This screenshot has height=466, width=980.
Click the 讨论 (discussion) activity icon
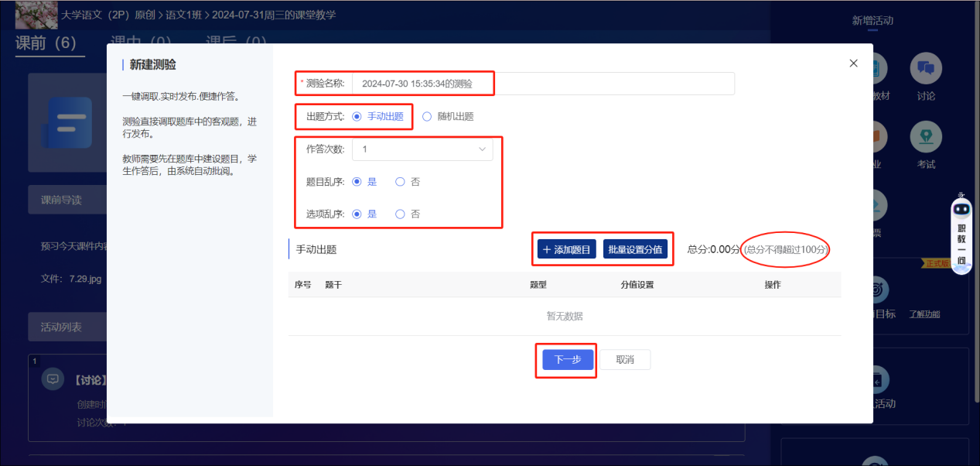(x=925, y=69)
